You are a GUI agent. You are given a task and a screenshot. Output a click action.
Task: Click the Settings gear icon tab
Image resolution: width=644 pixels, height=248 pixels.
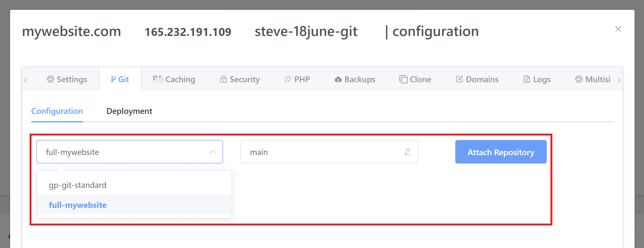coord(51,79)
